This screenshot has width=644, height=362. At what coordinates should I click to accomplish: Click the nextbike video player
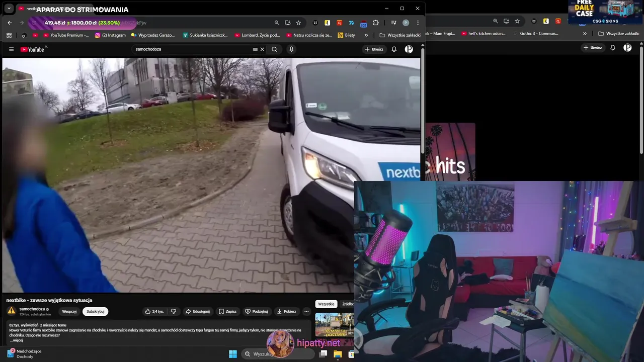coord(211,175)
